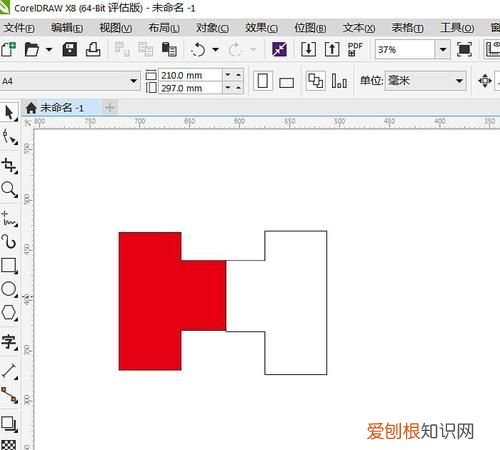Increase page height with the up stepper arrow
The image size is (500, 450).
point(238,88)
